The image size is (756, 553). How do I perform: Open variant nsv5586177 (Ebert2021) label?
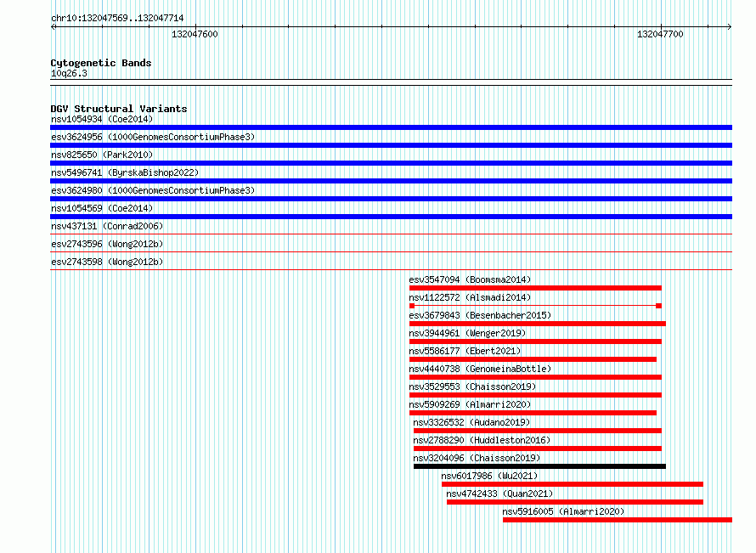[465, 351]
